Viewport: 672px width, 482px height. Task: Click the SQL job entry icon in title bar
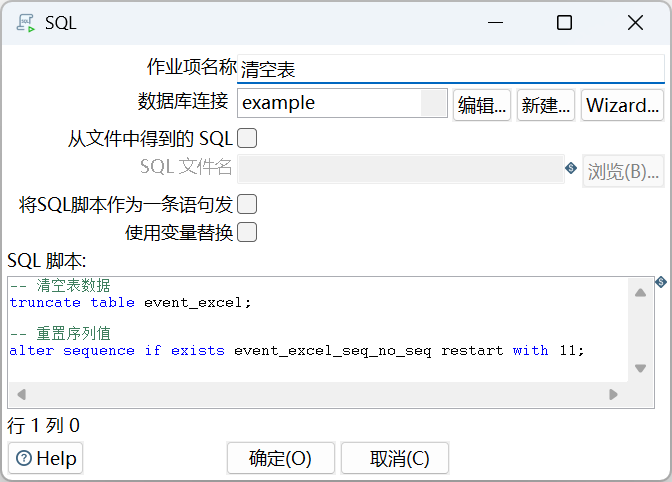coord(25,23)
